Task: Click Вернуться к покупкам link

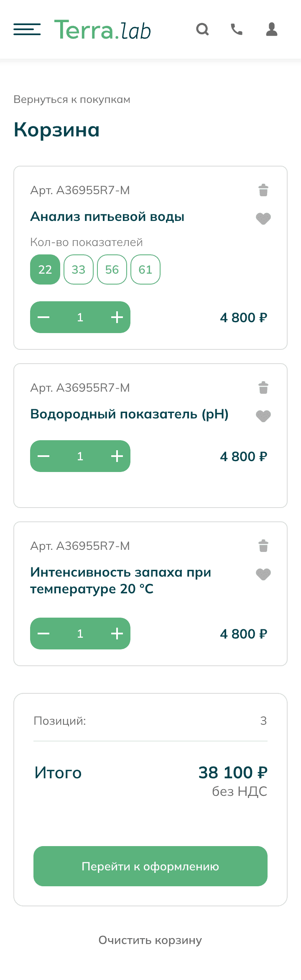Action: 72,100
